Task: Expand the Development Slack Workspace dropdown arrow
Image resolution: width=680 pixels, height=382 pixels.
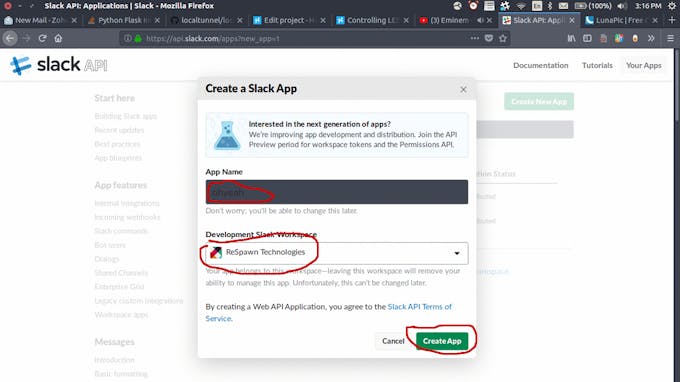Action: [x=457, y=253]
